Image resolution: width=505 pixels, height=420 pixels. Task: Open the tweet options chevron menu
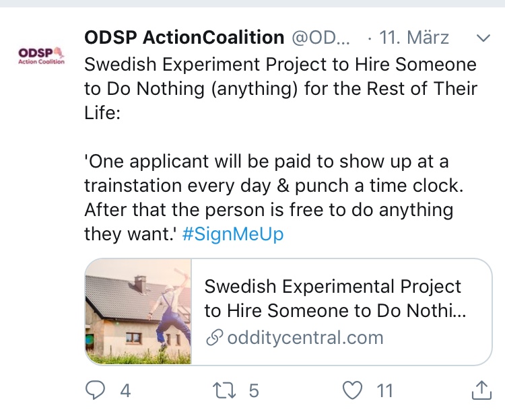(482, 38)
